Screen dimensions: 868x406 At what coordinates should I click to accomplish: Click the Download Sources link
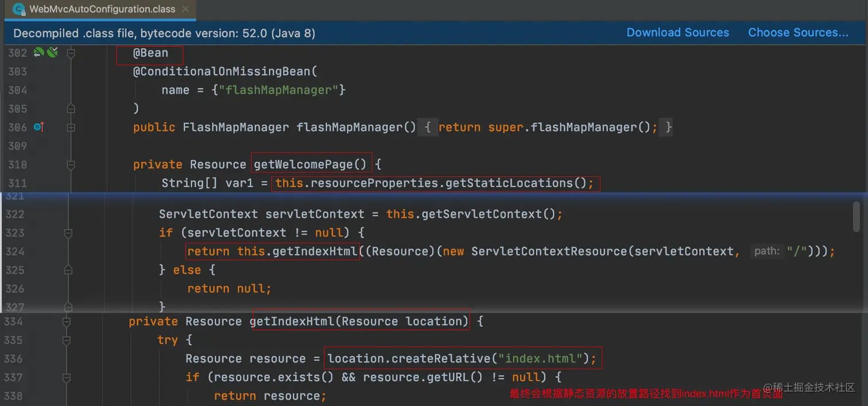coord(677,33)
